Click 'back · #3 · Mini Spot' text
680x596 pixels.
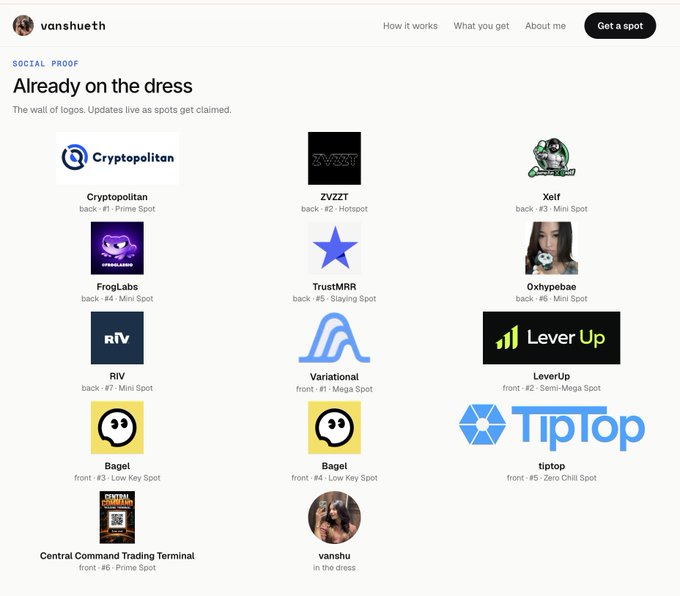click(552, 209)
